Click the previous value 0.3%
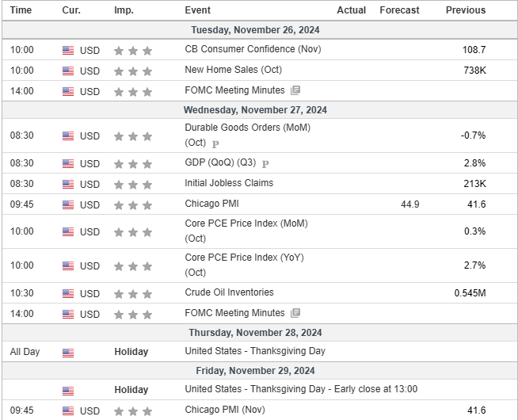 [474, 231]
